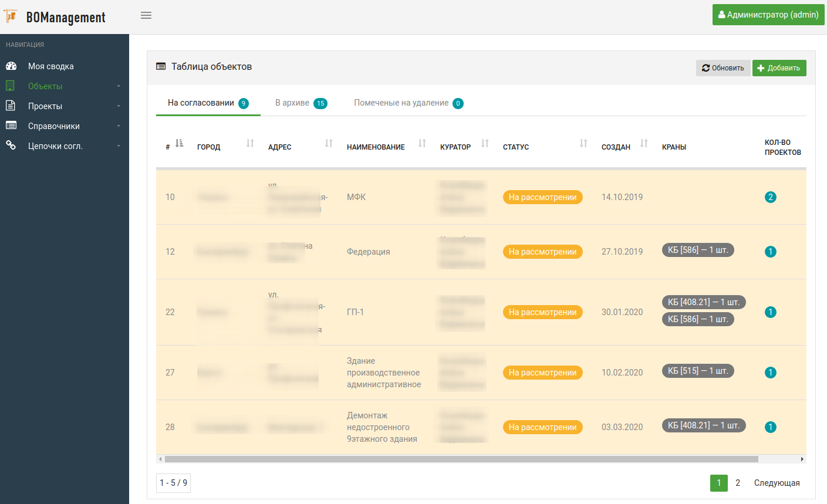The height and width of the screenshot is (504, 827).
Task: Sort by Наименование column icon
Action: click(x=422, y=143)
